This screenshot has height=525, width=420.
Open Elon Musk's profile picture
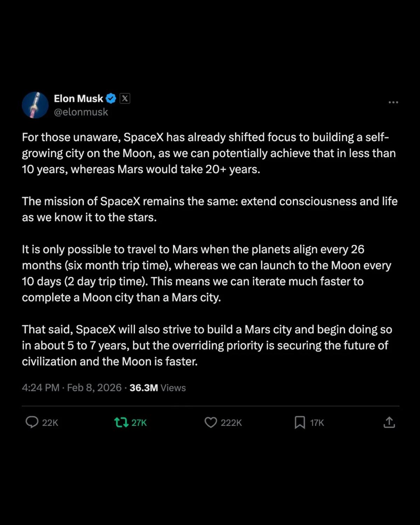35,105
